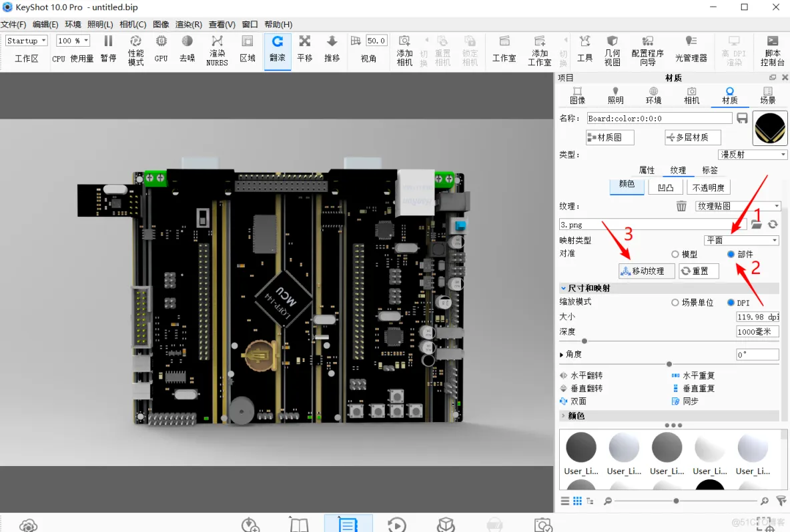Screen dimensions: 790x532
Task: Toggle 双面 two-sided option
Action: pos(573,401)
